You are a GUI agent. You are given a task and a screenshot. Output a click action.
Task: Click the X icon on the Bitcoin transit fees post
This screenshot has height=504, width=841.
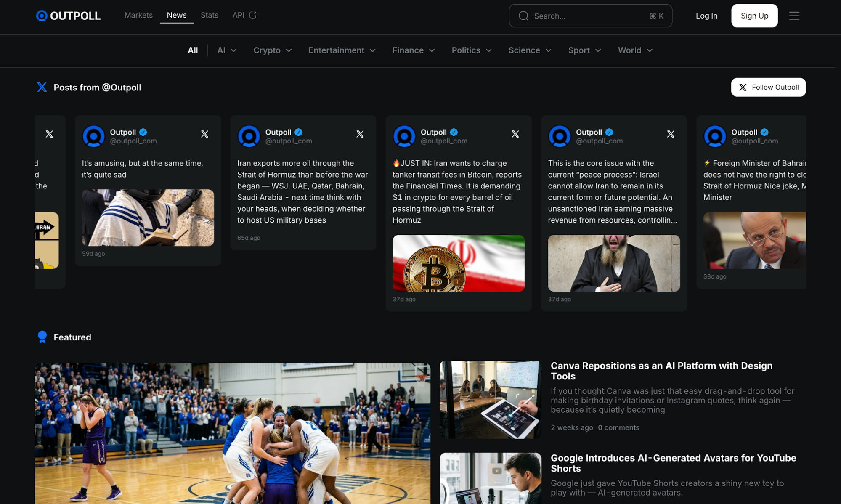click(x=515, y=134)
